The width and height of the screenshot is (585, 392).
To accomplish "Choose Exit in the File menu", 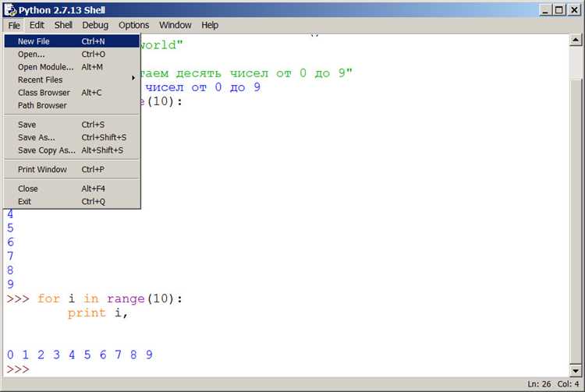I will pyautogui.click(x=72, y=202).
